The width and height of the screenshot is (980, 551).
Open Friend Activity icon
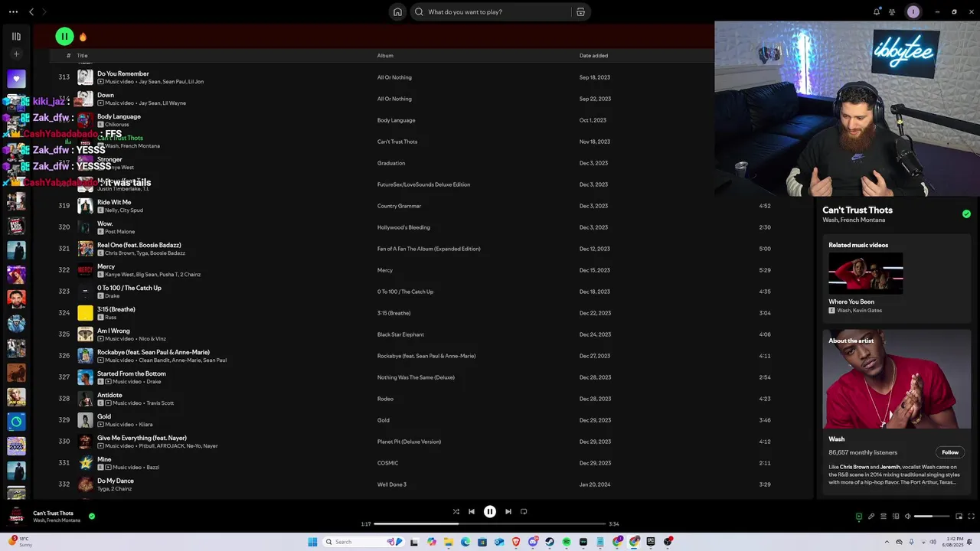point(892,11)
